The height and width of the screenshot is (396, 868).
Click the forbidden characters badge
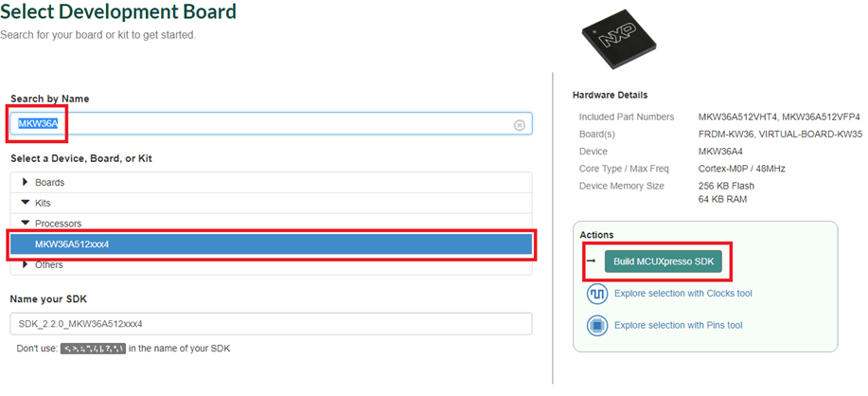click(94, 349)
